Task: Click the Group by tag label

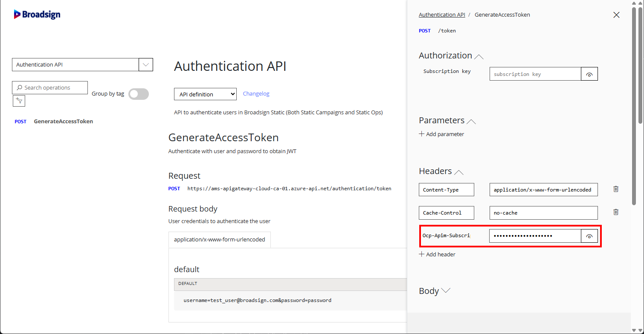Action: click(108, 94)
